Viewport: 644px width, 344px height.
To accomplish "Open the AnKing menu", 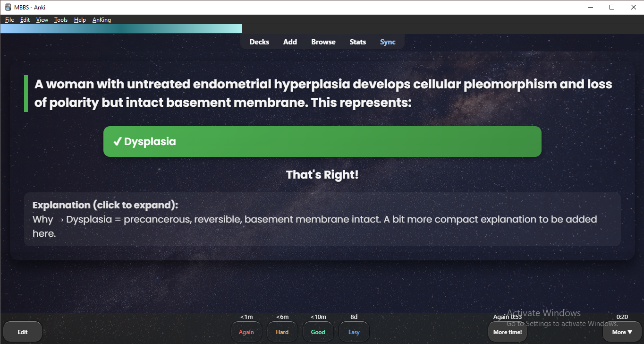I will tap(102, 20).
